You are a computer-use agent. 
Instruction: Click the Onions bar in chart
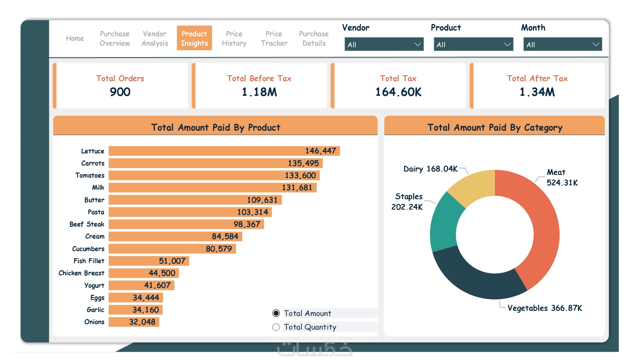coord(134,322)
